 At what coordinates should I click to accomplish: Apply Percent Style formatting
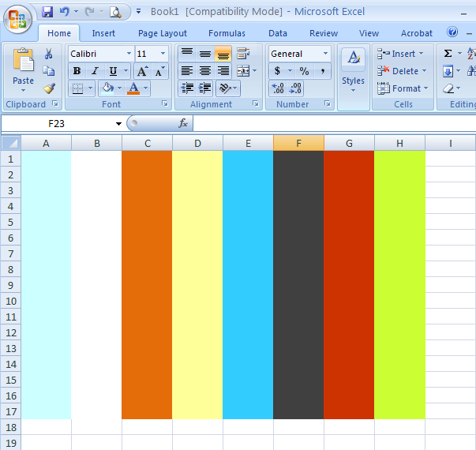point(304,71)
